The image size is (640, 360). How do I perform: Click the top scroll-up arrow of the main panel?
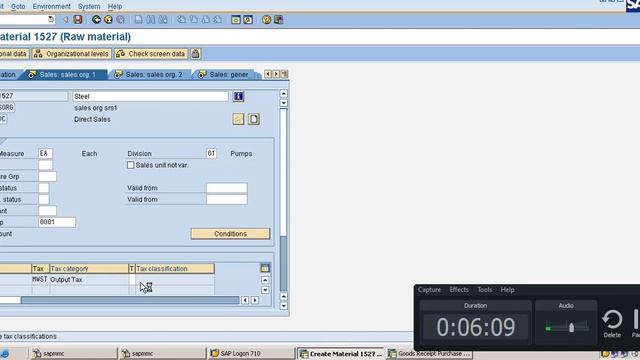click(x=284, y=94)
